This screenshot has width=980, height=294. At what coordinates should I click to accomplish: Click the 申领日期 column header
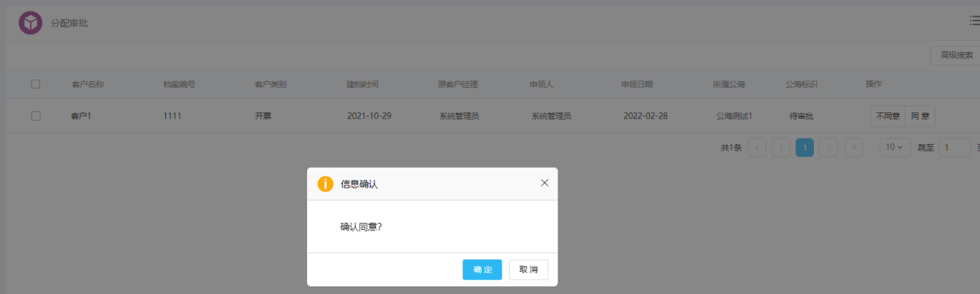(x=637, y=84)
